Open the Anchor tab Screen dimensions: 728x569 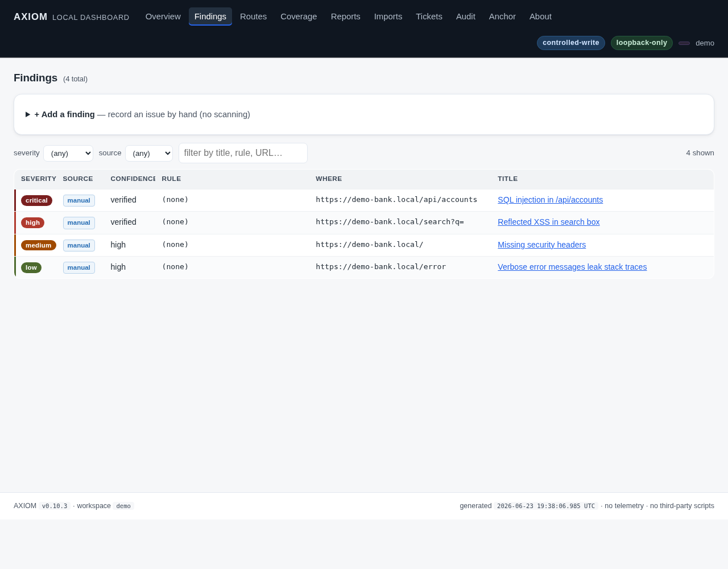502,17
